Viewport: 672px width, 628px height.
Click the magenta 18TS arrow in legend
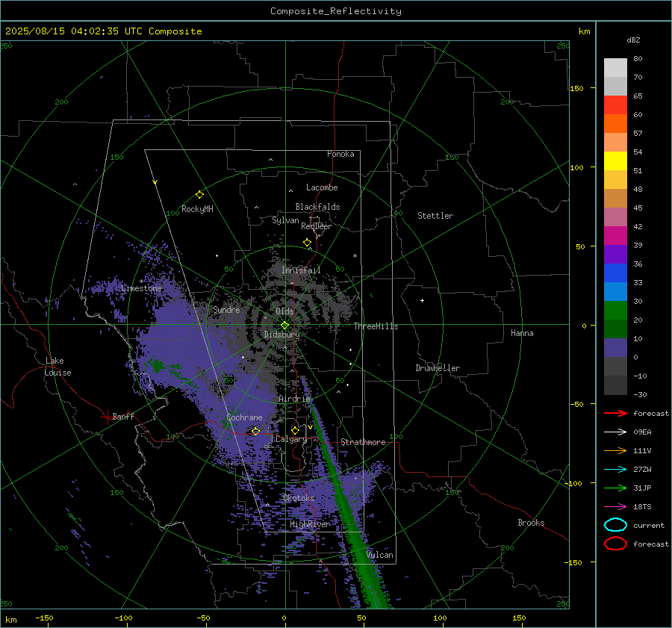coord(615,507)
